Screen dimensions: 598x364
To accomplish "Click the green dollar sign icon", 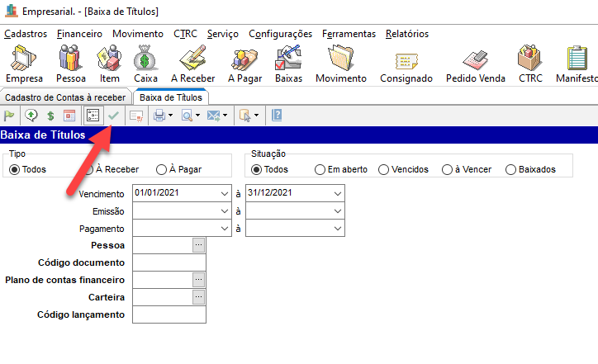I will (x=50, y=116).
